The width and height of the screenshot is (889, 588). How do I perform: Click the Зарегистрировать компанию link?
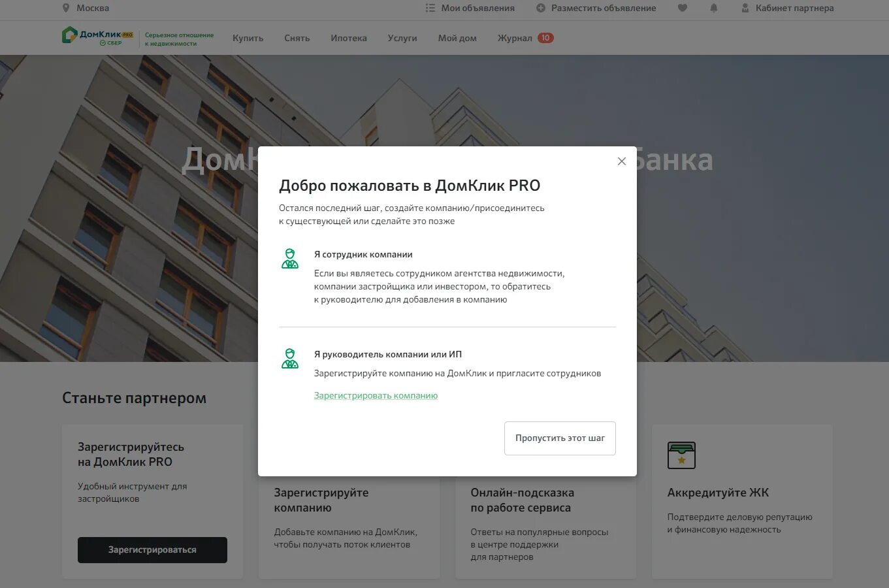(x=376, y=395)
